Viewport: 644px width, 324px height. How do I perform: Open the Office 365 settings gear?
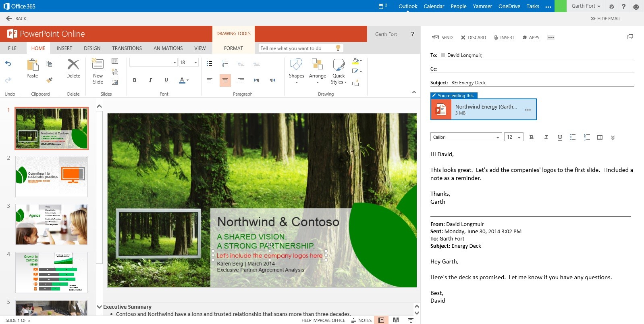[612, 6]
